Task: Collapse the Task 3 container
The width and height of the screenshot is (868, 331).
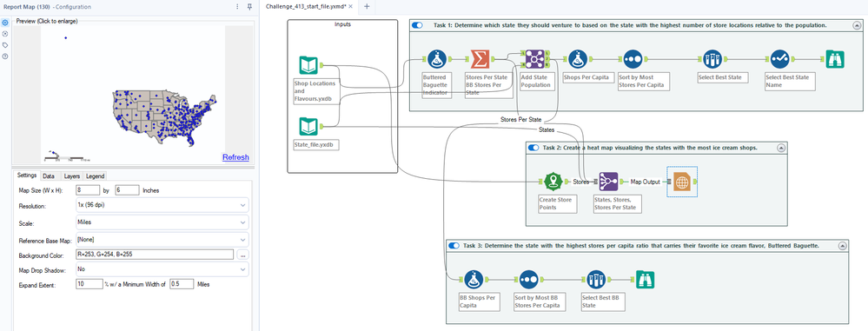Action: [842, 246]
